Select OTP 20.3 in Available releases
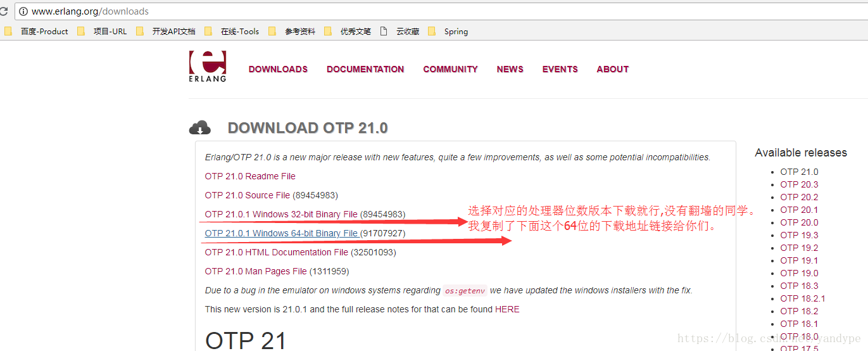 point(799,184)
